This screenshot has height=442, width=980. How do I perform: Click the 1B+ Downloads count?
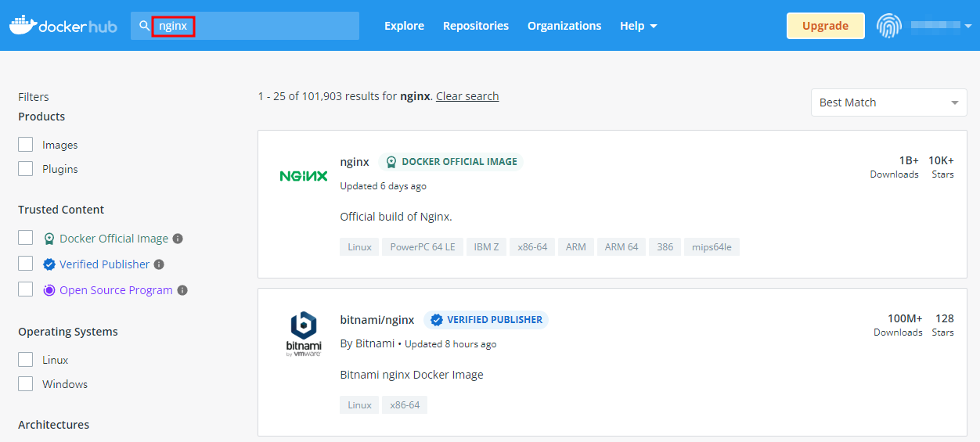tap(895, 167)
